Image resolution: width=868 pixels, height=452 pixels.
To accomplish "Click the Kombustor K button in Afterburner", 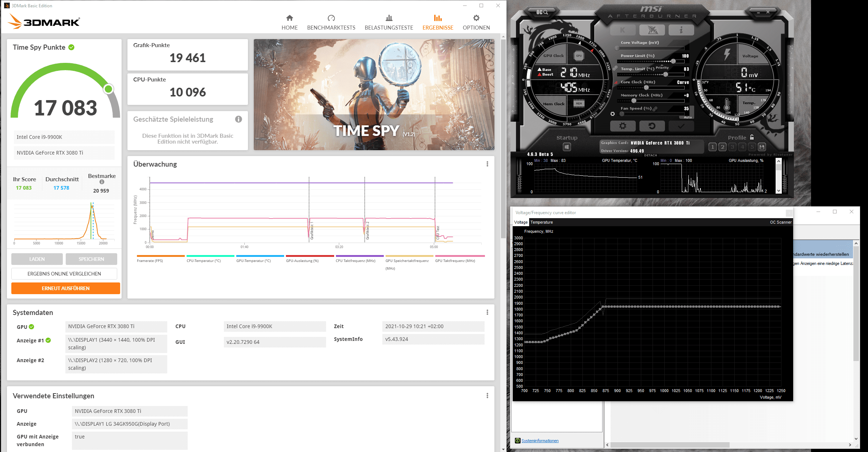I will click(x=623, y=30).
